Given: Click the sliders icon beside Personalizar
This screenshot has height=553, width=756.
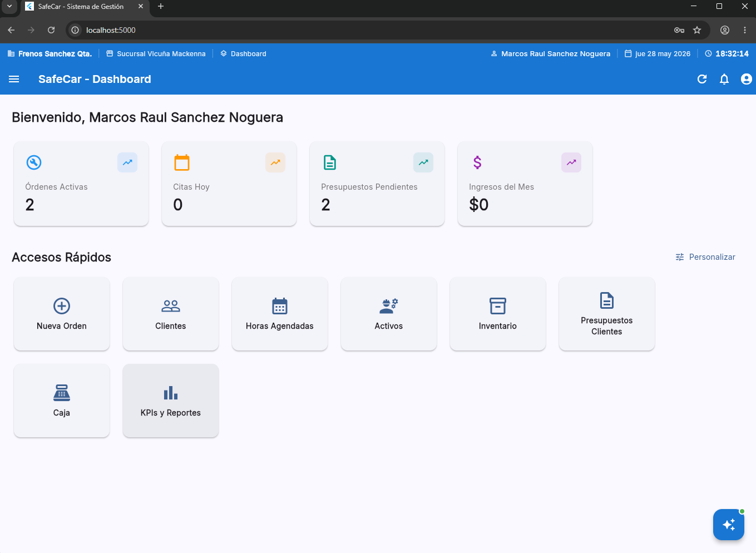Looking at the screenshot, I should pos(680,257).
